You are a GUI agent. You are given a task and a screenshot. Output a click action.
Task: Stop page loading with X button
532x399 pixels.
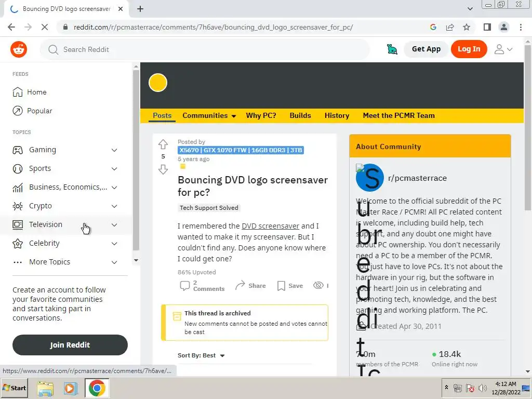(x=45, y=27)
